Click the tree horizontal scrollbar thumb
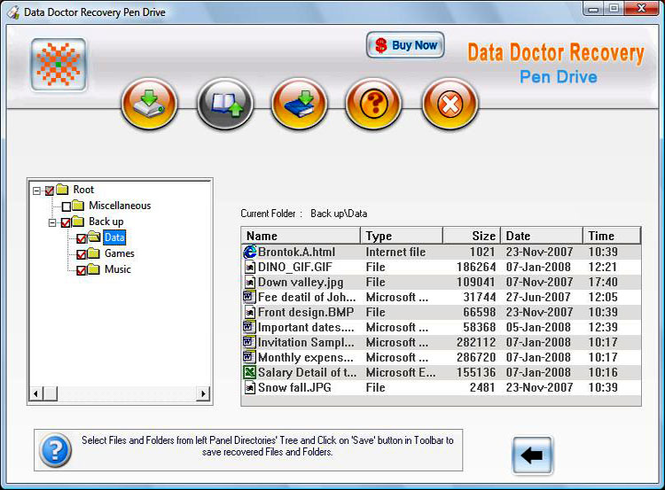 50,394
